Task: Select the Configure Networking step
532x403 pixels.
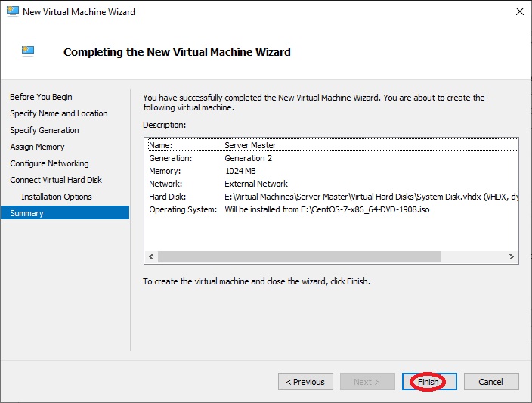Action: click(50, 163)
